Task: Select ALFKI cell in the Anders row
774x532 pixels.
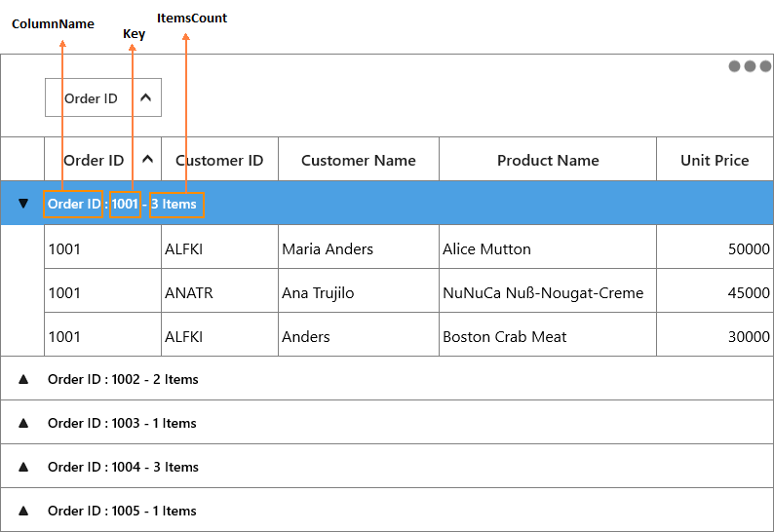Action: [219, 334]
